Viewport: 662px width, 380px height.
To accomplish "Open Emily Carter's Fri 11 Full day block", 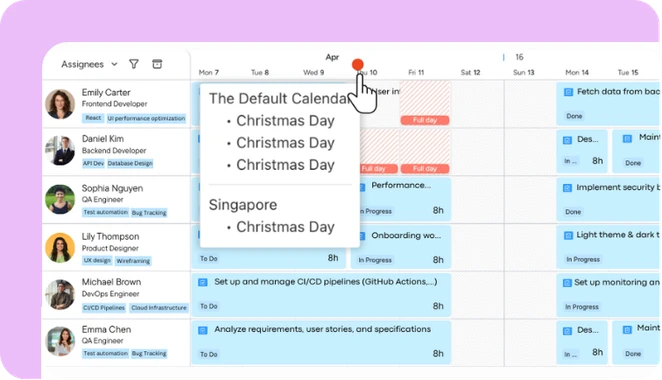I will (425, 120).
